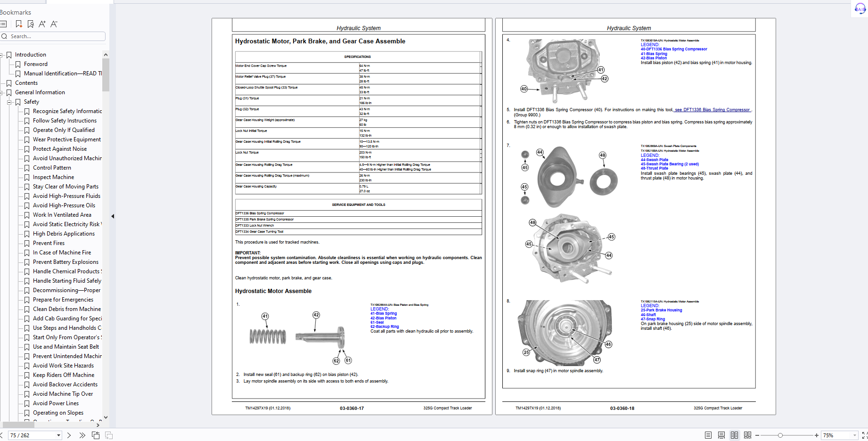This screenshot has height=441, width=868.
Task: Click the add bookmark icon
Action: (x=19, y=24)
